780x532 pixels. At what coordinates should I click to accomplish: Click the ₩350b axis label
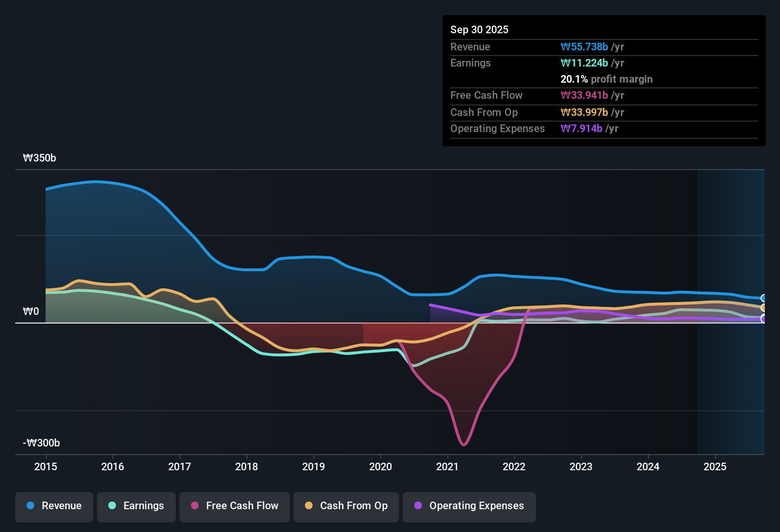pos(40,158)
